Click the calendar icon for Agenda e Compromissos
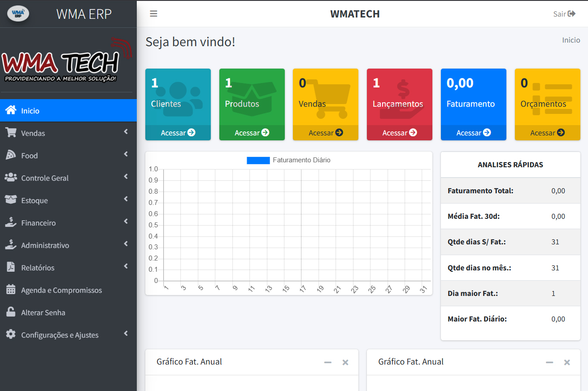This screenshot has width=588, height=391. (x=11, y=290)
